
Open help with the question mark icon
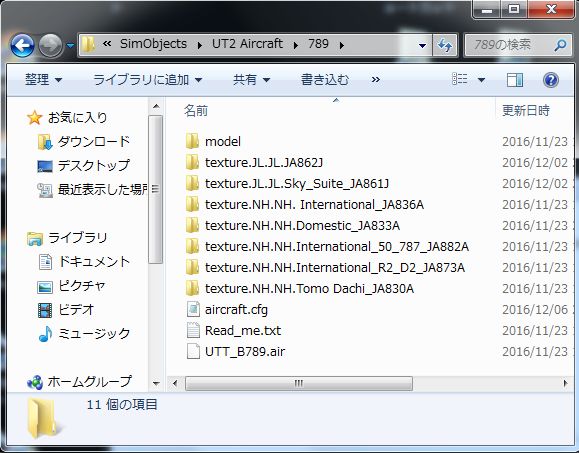click(x=551, y=80)
